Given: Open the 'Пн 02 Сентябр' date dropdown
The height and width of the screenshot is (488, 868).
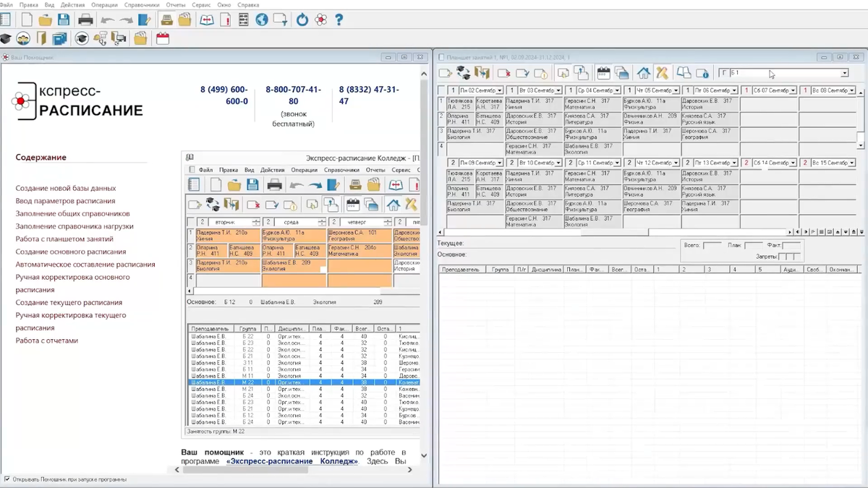Looking at the screenshot, I should pos(499,91).
